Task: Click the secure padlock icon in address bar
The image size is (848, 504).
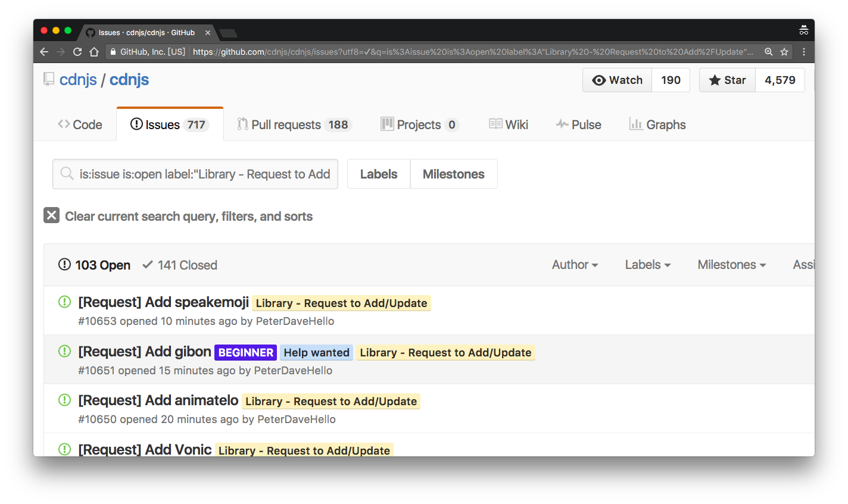Action: (113, 52)
